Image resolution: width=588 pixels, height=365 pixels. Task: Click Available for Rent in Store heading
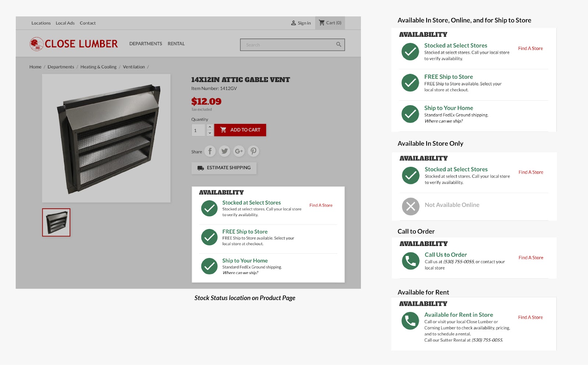pos(459,315)
